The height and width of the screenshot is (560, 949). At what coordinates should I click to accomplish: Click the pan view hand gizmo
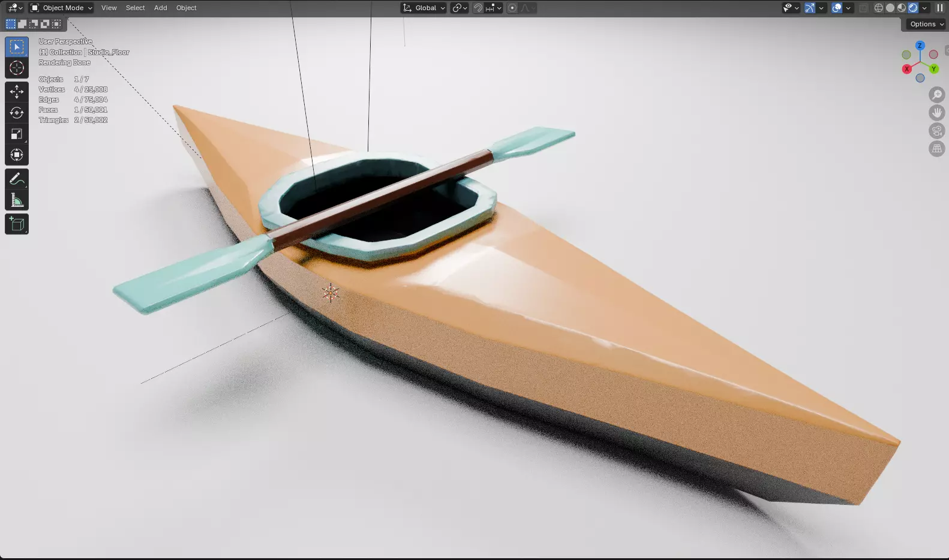936,113
